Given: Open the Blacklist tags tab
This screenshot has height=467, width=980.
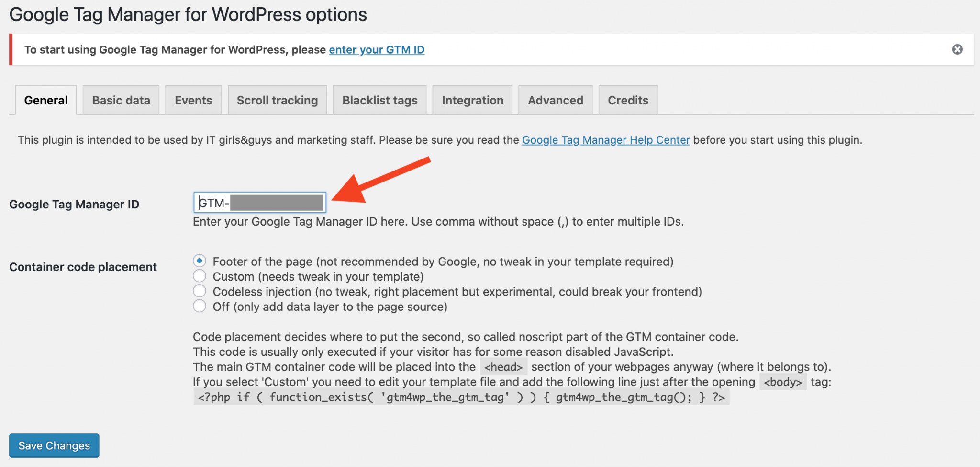Looking at the screenshot, I should (379, 100).
